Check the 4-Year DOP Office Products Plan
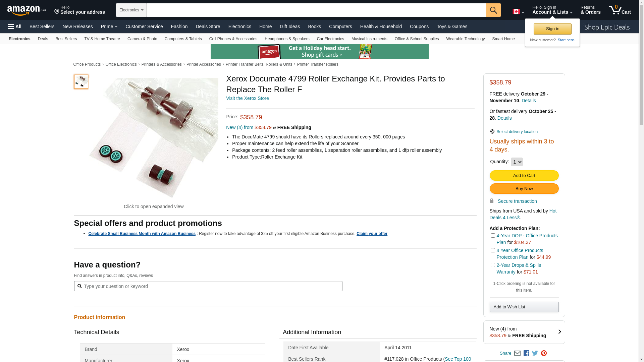644x362 pixels. coord(493,236)
